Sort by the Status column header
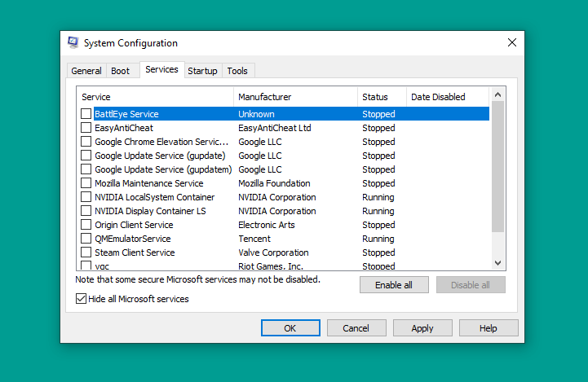This screenshot has width=588, height=382. click(x=382, y=97)
